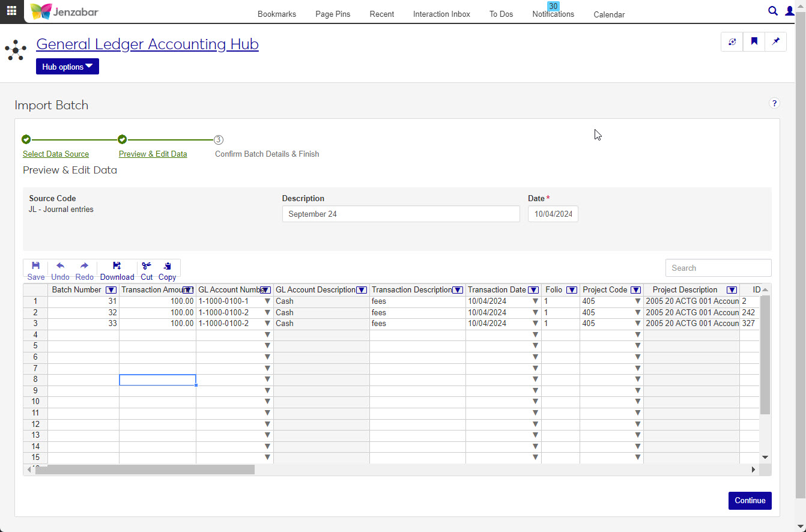Viewport: 806px width, 532px height.
Task: Open the search magnifier in header
Action: click(x=773, y=11)
